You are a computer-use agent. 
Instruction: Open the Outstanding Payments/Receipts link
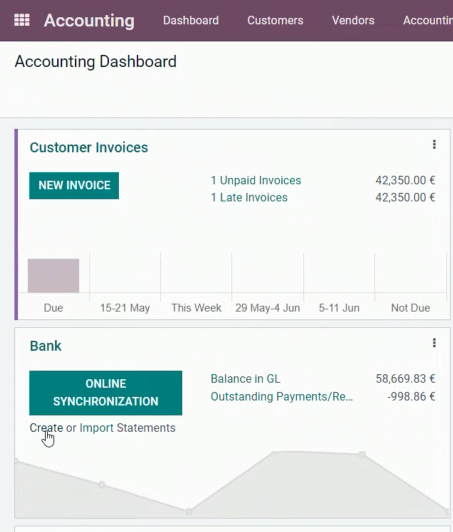pyautogui.click(x=282, y=396)
